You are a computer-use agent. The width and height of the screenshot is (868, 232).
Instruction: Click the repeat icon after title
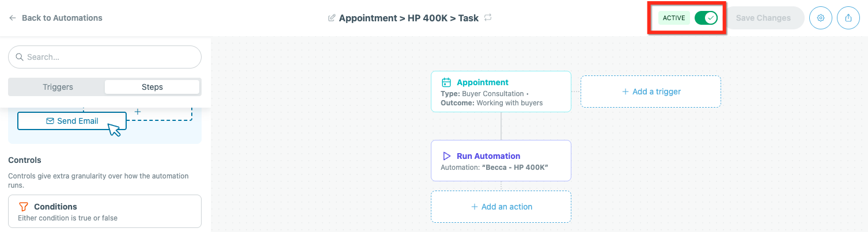point(488,18)
